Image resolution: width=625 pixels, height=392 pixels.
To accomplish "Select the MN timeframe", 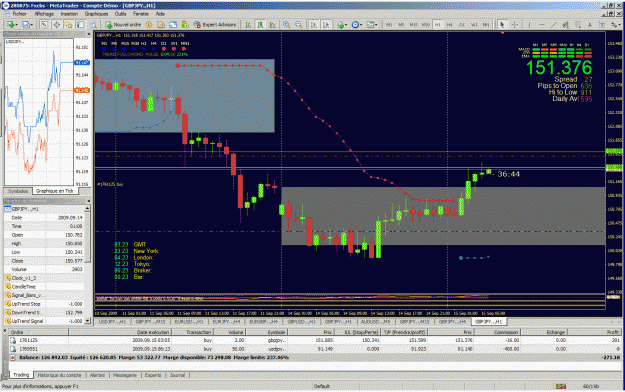I will 486,25.
